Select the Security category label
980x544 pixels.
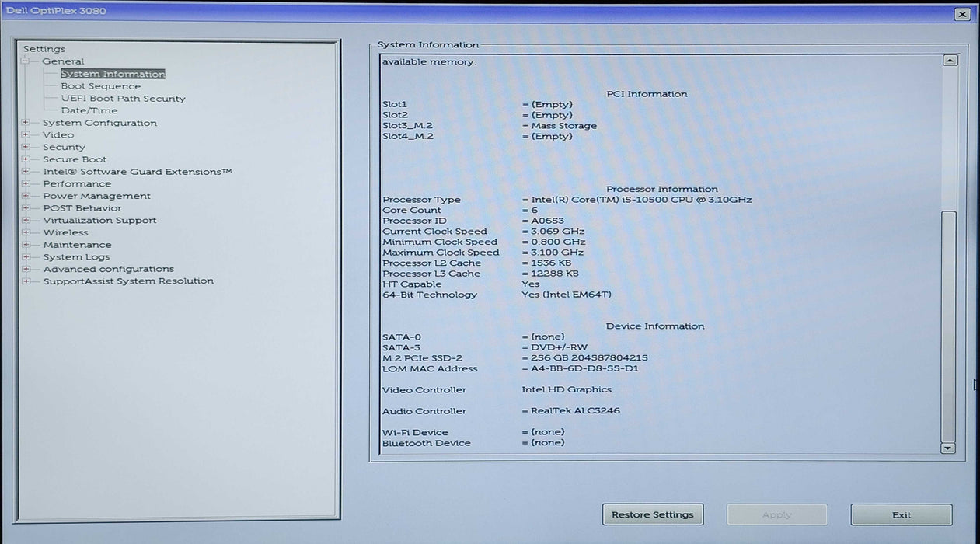tap(64, 147)
